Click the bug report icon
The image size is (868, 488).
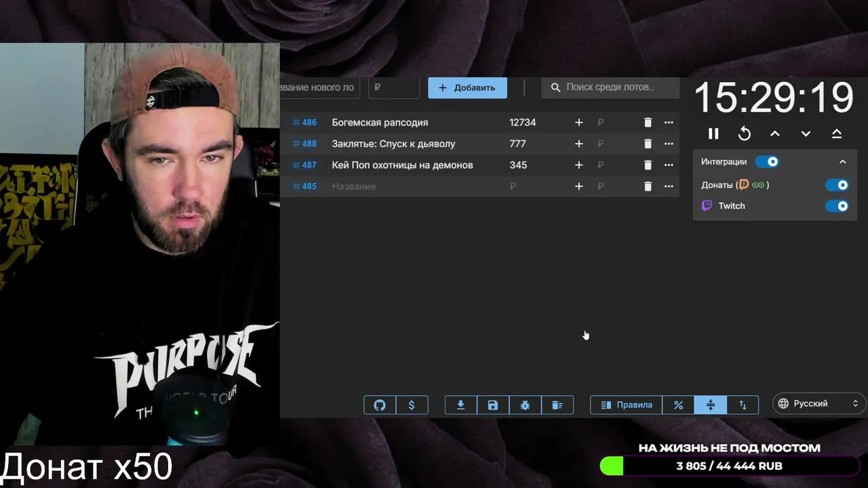[525, 405]
